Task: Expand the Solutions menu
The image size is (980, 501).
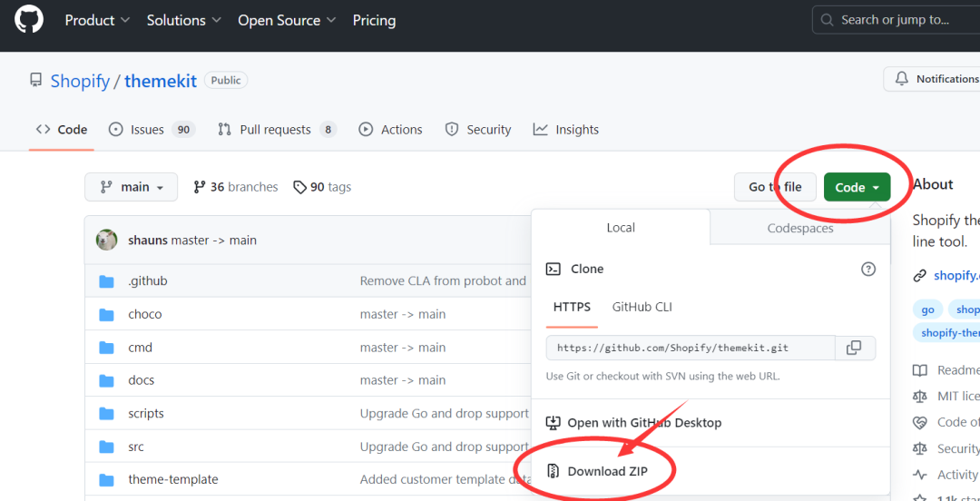Action: click(x=184, y=20)
